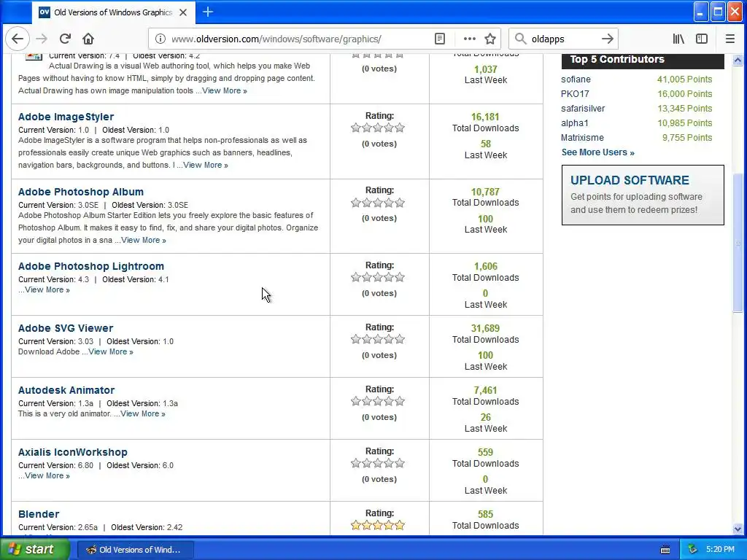Select the Old Versions taskbar button
Viewport: 747px width, 560px height.
coord(135,550)
